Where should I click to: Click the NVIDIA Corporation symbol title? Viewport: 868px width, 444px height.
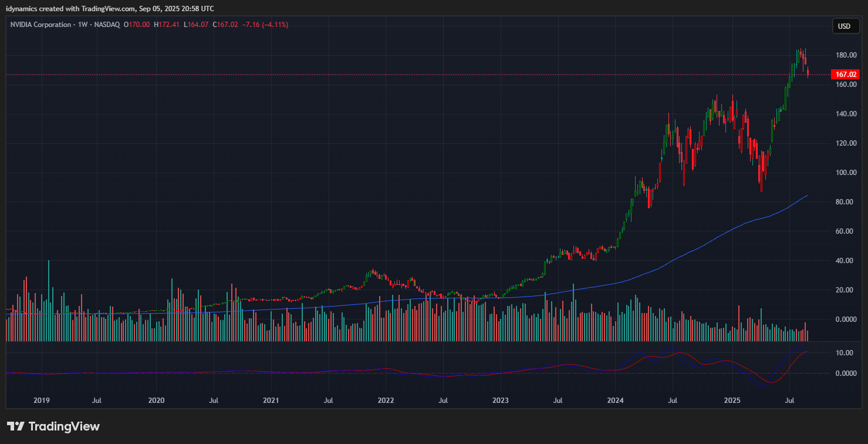click(x=40, y=25)
